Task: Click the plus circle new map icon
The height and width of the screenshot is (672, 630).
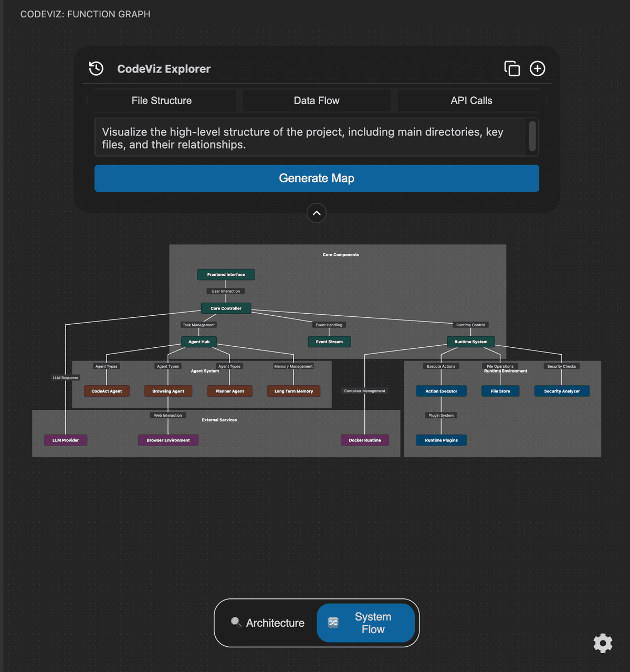Action: click(537, 68)
